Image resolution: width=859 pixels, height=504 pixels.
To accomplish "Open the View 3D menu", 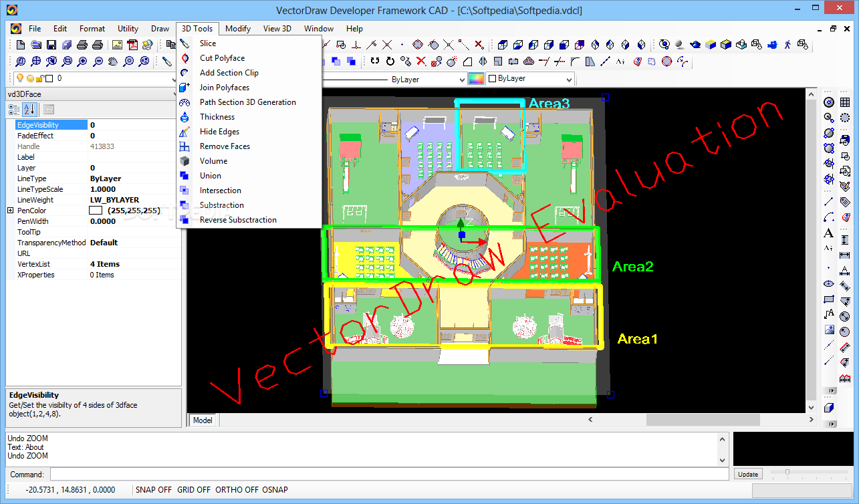I will pos(277,29).
